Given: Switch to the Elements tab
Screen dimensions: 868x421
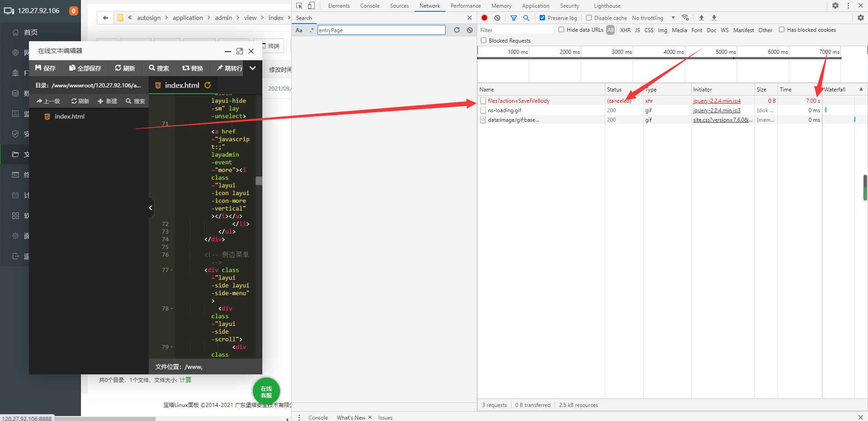Looking at the screenshot, I should click(x=339, y=6).
